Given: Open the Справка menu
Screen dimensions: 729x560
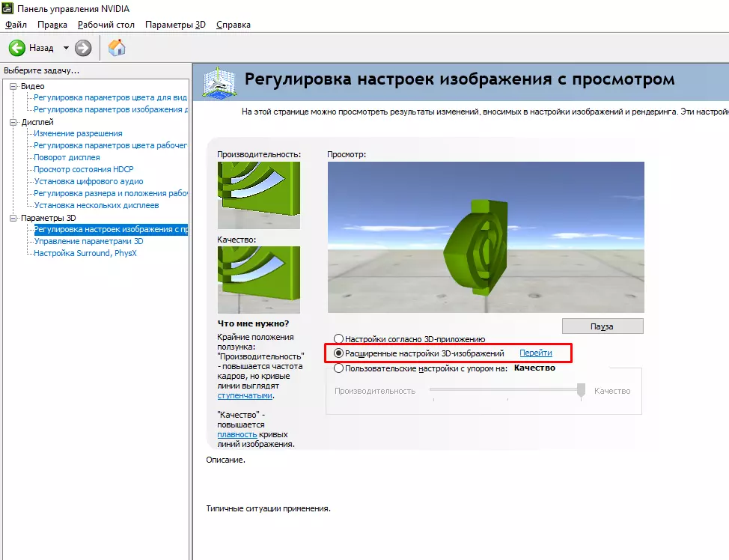Looking at the screenshot, I should tap(234, 25).
